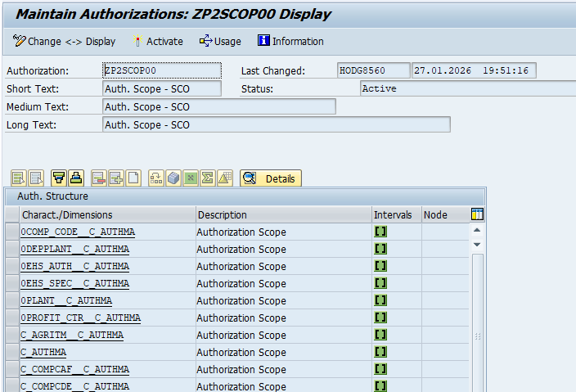Click the green square icon beside the cube

(191, 178)
